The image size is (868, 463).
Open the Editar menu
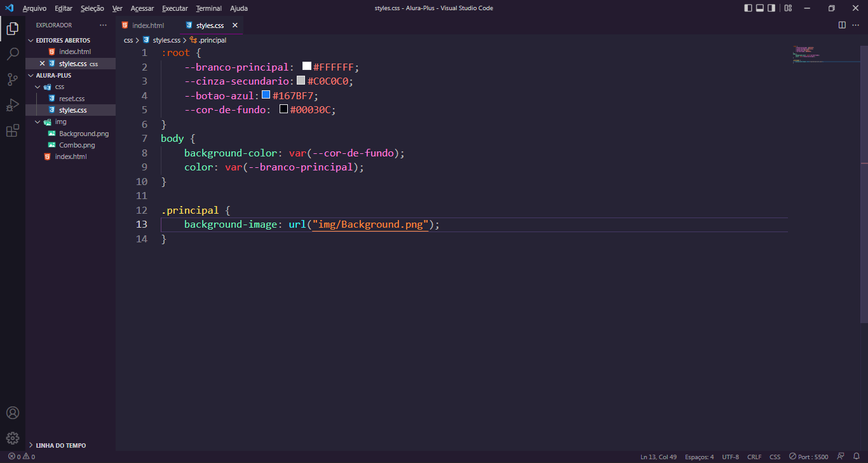coord(64,8)
